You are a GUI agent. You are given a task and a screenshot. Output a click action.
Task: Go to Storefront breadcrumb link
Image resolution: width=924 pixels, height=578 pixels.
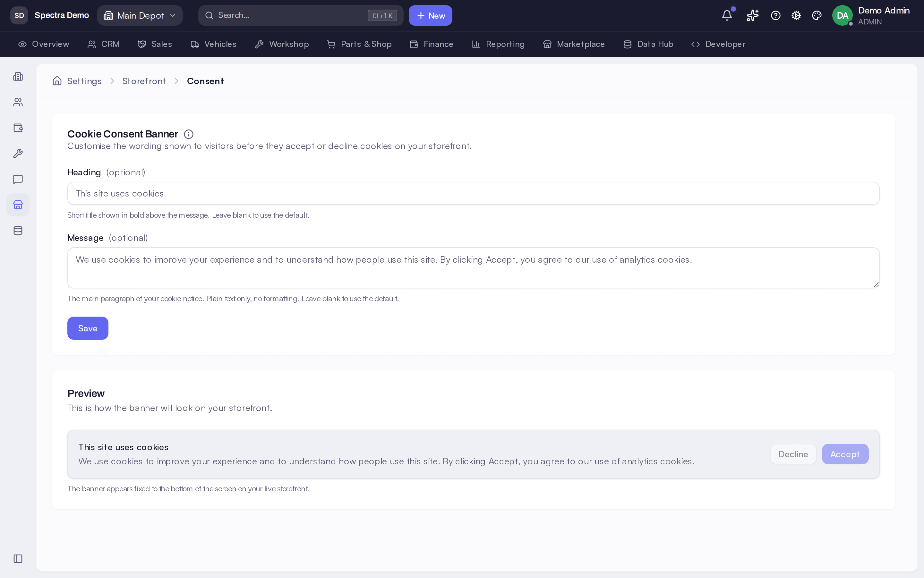click(144, 81)
